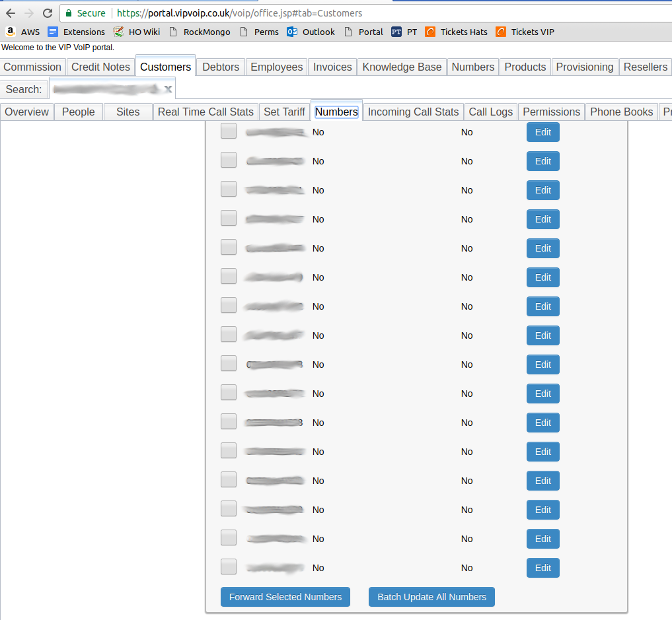672x620 pixels.
Task: Click the browser back arrow
Action: point(11,13)
